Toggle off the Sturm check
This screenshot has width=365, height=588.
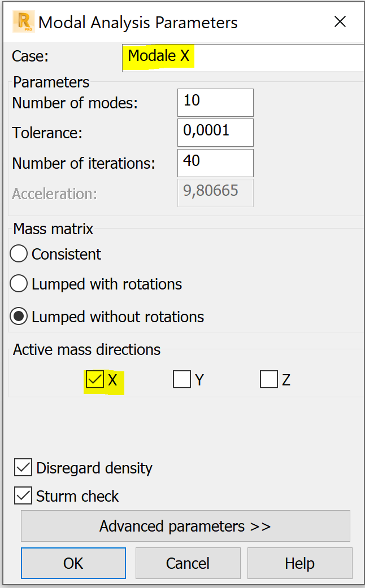(23, 495)
